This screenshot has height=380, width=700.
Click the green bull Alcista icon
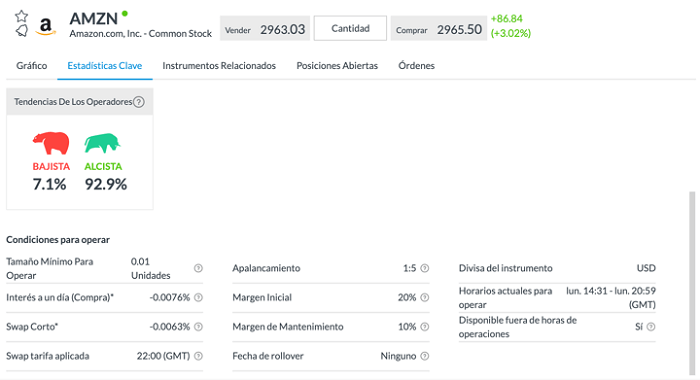102,143
